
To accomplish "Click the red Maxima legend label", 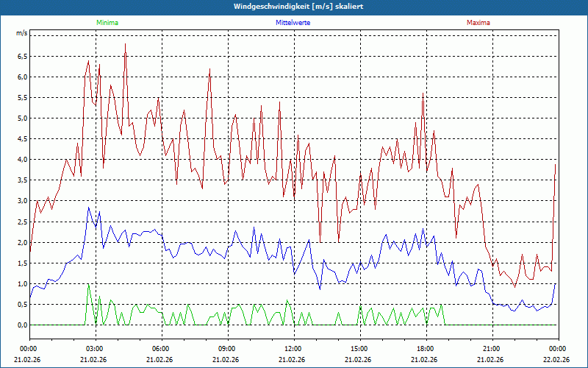I will tap(478, 23).
